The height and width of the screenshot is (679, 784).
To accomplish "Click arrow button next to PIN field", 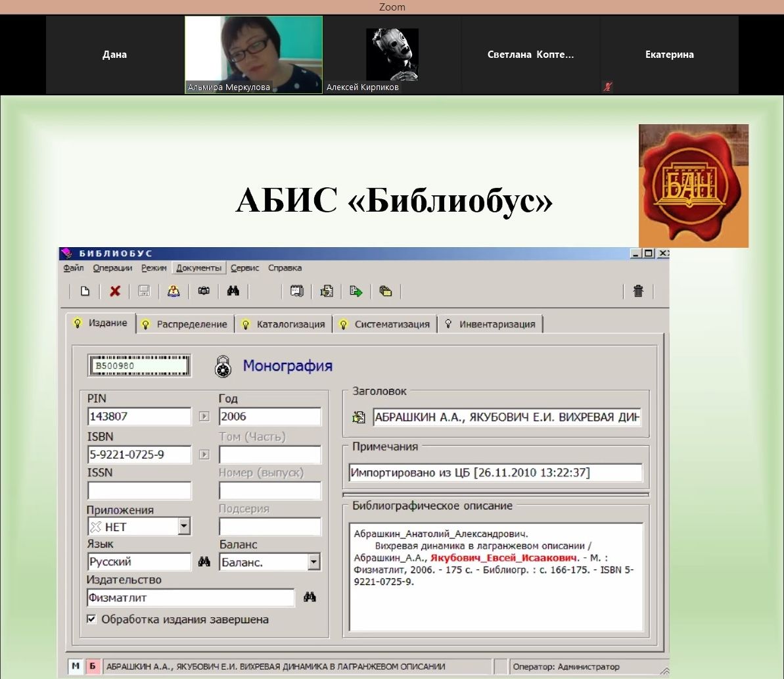I will pyautogui.click(x=204, y=416).
